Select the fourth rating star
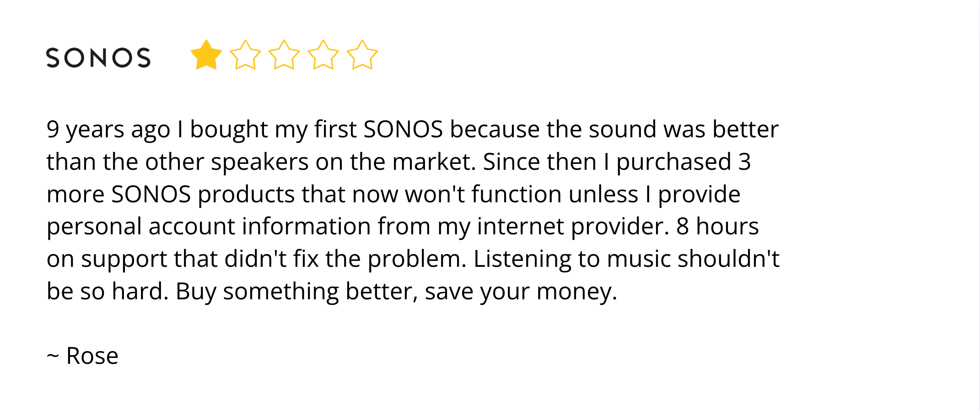 (x=323, y=55)
